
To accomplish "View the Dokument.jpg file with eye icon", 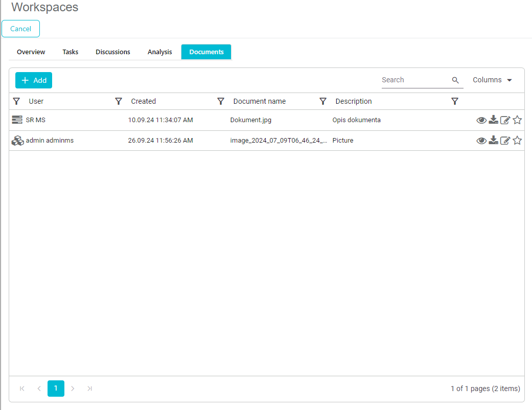I will [481, 120].
